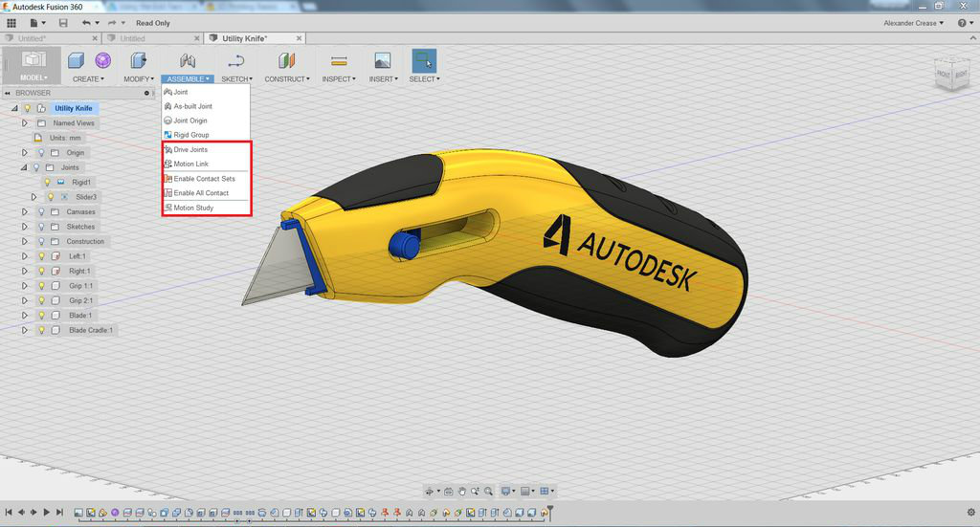Toggle visibility bulb of Origin
980x527 pixels.
click(41, 152)
